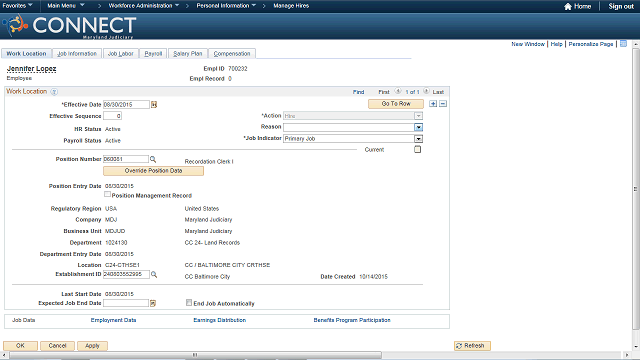Image resolution: width=640 pixels, height=360 pixels.
Task: Click the Establishment ID input field
Action: pyautogui.click(x=126, y=274)
